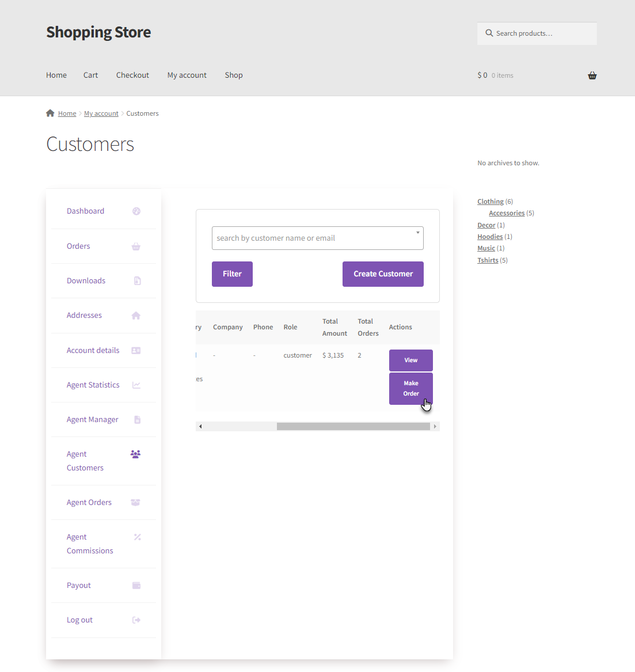Screen dimensions: 635x672
Task: Click the horizontal table scrollbar thumb
Action: [x=353, y=427]
